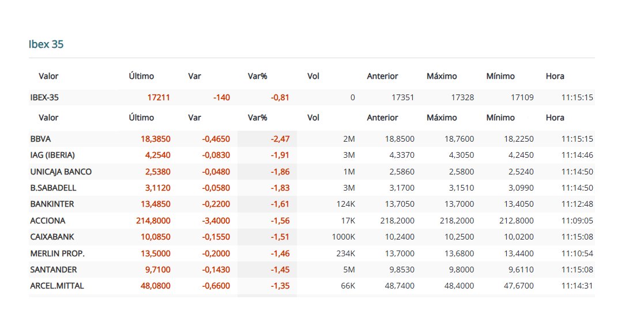Click Bankinter last price 13,4850
The image size is (644, 330).
pyautogui.click(x=155, y=204)
